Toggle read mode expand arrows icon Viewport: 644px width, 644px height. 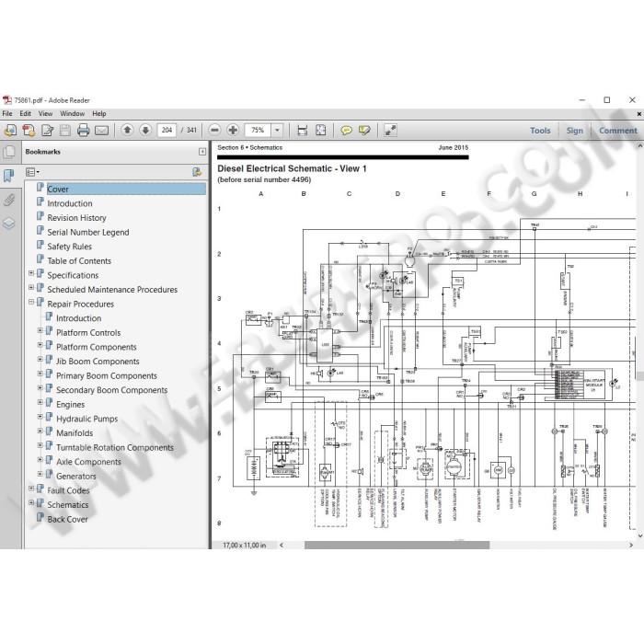tap(390, 131)
